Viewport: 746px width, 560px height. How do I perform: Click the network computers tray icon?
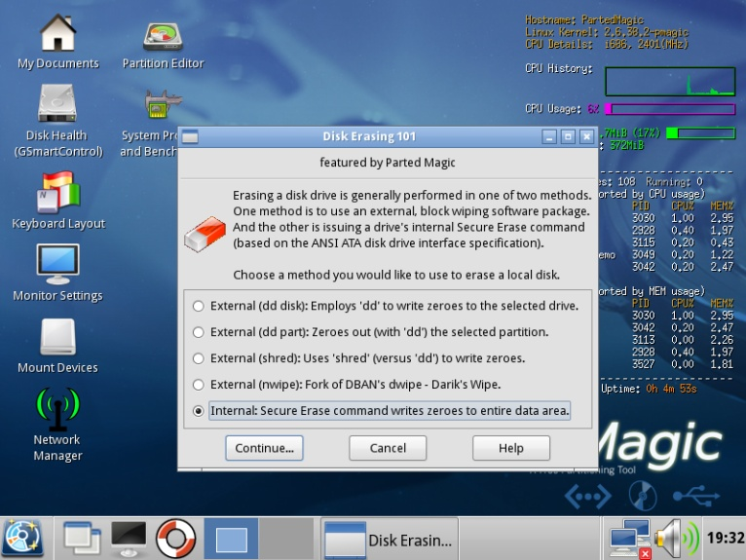coord(631,539)
